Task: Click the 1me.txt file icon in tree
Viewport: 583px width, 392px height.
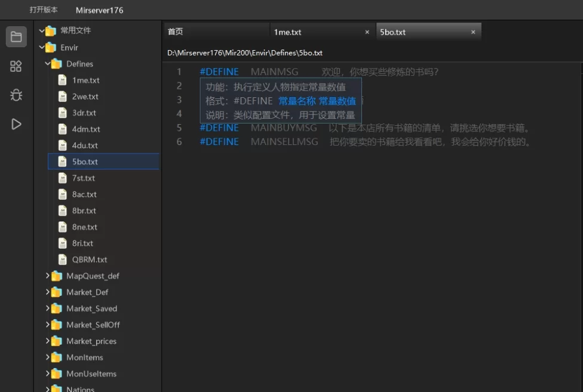Action: point(63,80)
